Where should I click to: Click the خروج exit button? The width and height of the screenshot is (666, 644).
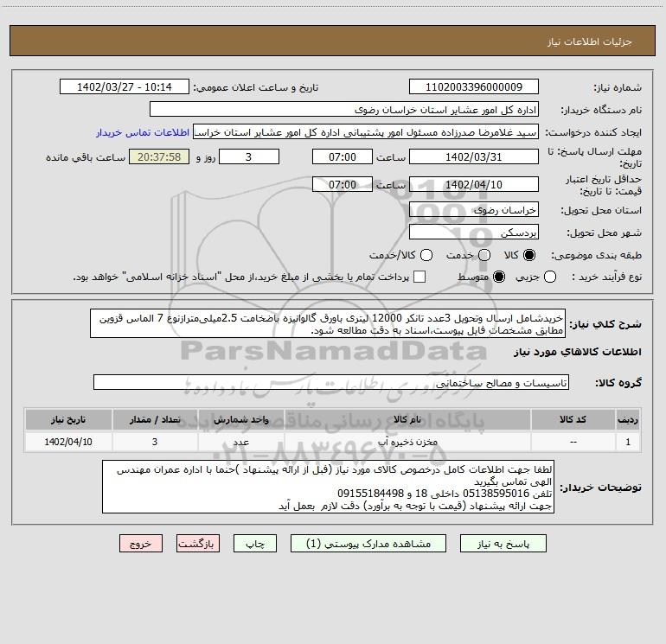click(141, 544)
